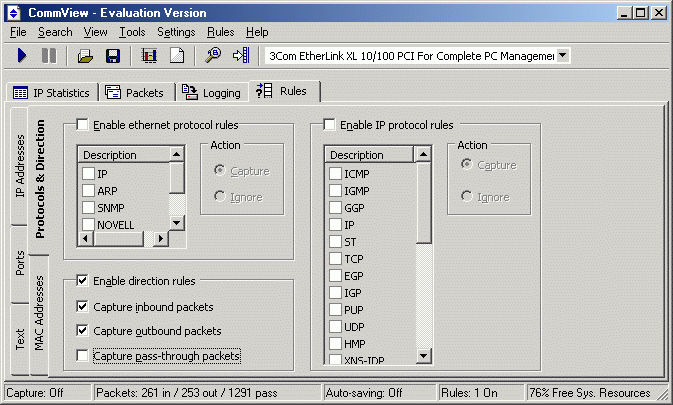Check IGP in IP protocol list

point(335,293)
